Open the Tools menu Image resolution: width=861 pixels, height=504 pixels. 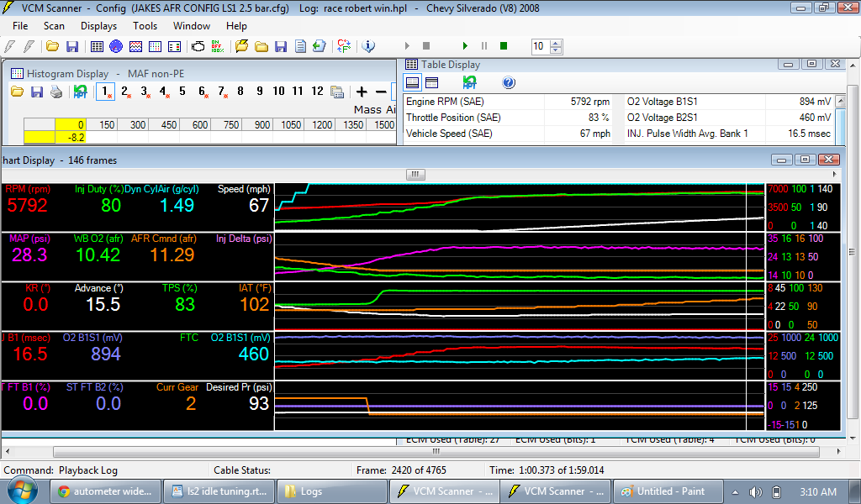[145, 26]
